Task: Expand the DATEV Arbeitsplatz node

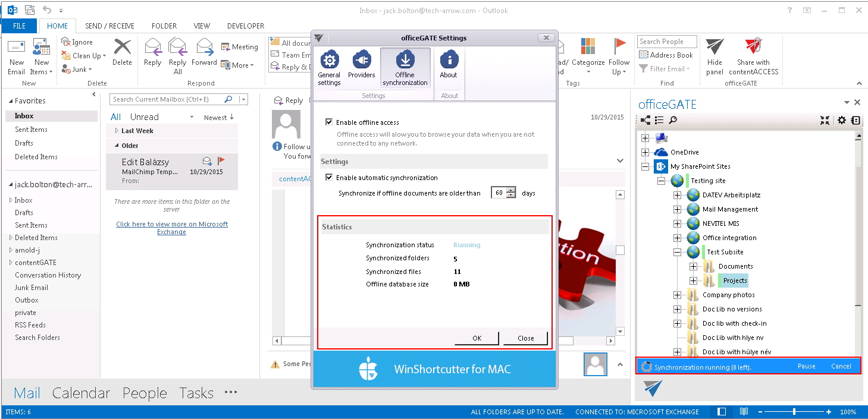Action: pos(677,195)
